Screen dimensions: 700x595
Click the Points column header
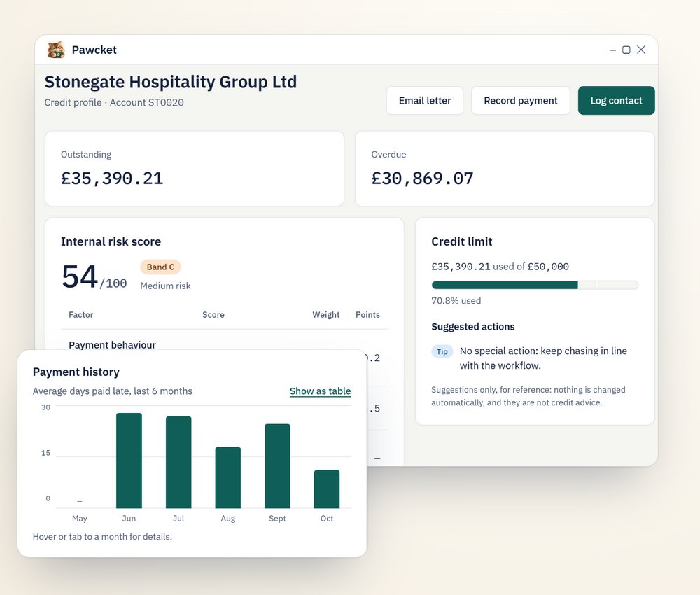tap(367, 315)
